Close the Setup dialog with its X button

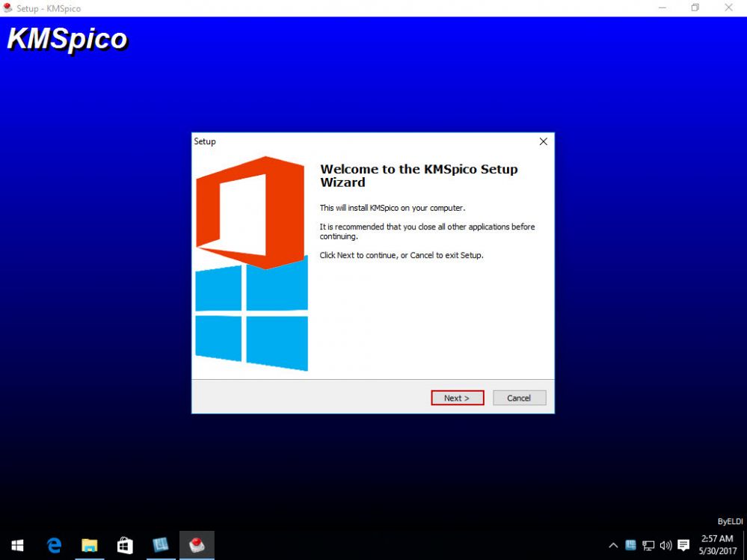tap(543, 141)
